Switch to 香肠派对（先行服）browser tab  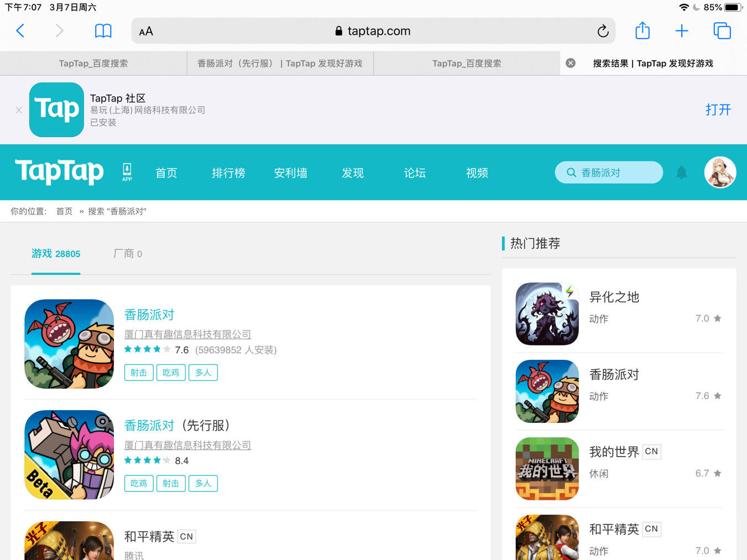280,63
